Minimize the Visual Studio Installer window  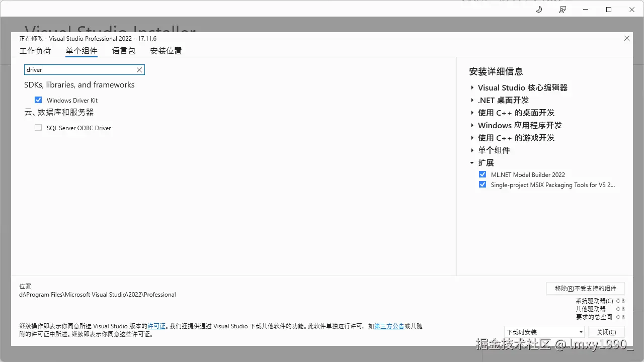pos(586,10)
